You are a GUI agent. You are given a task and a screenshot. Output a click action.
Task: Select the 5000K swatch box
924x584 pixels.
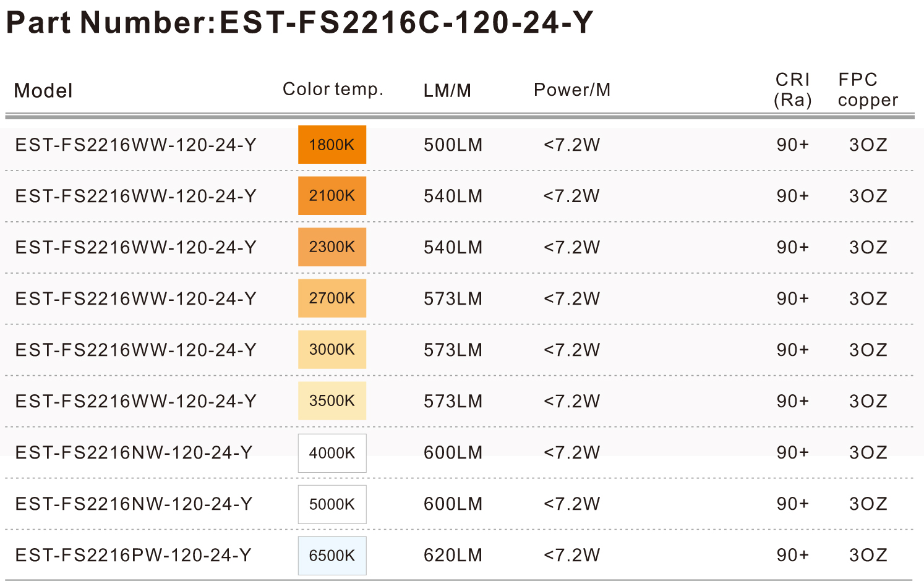pyautogui.click(x=332, y=504)
